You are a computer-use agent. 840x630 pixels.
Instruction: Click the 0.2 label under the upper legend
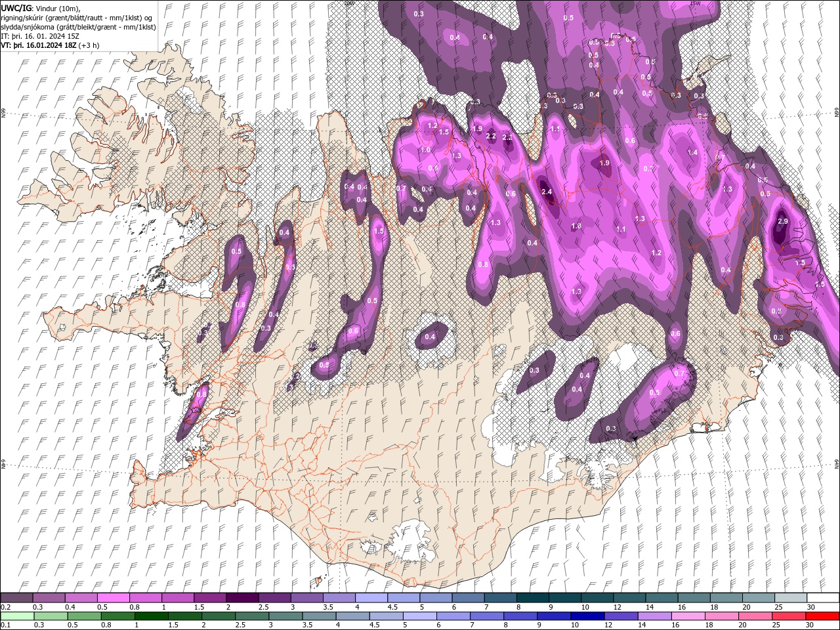click(x=5, y=607)
